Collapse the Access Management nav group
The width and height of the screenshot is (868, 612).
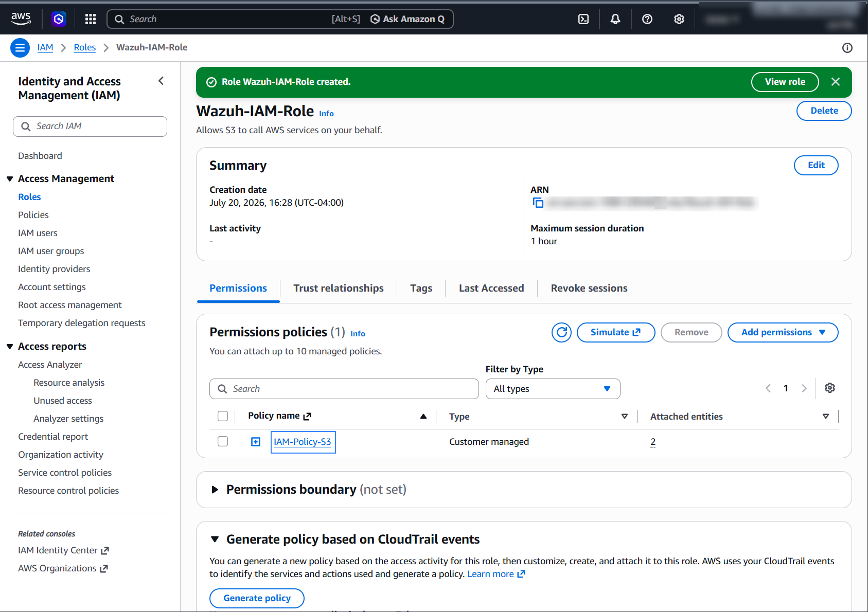pyautogui.click(x=10, y=179)
